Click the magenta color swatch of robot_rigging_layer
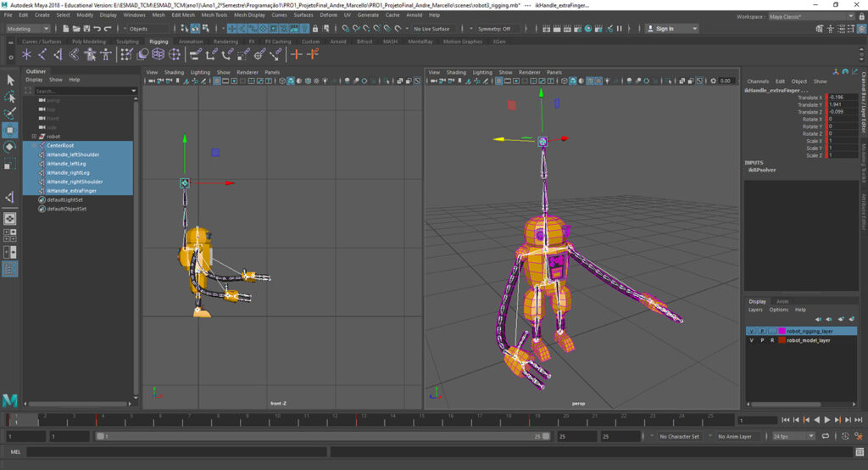The image size is (868, 470). point(782,331)
